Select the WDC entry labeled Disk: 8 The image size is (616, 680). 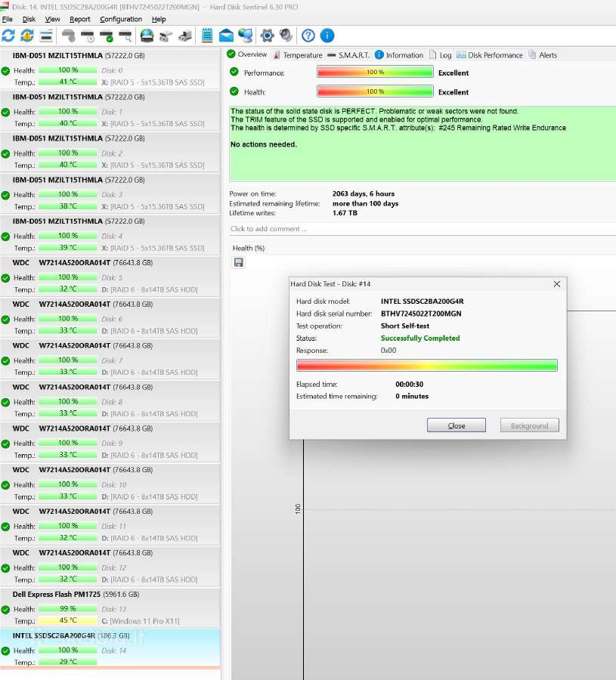point(110,400)
